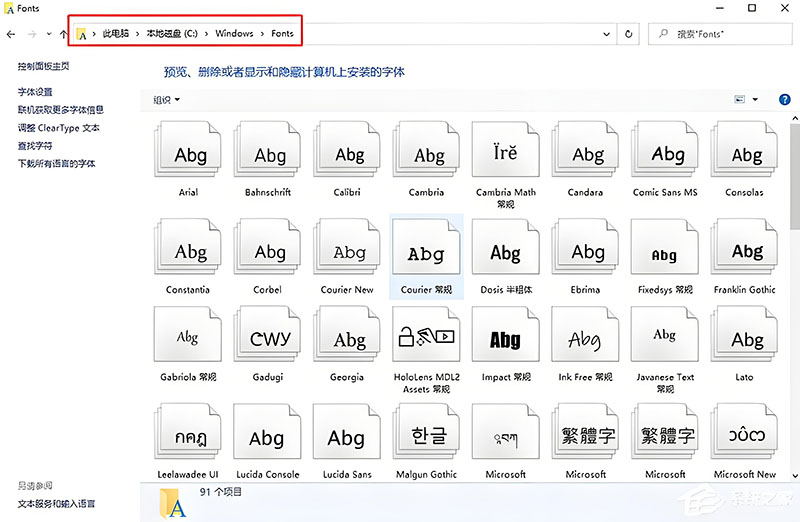Open 字体设置 link in sidebar

[x=35, y=92]
